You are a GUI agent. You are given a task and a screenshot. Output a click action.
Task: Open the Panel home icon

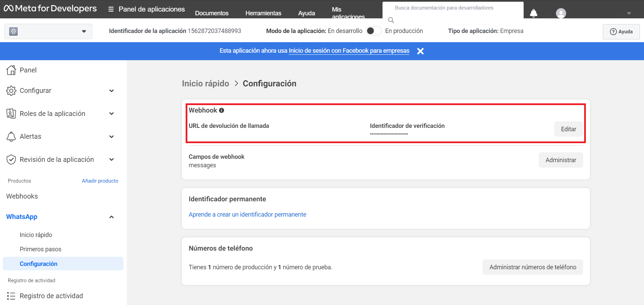[x=11, y=70]
